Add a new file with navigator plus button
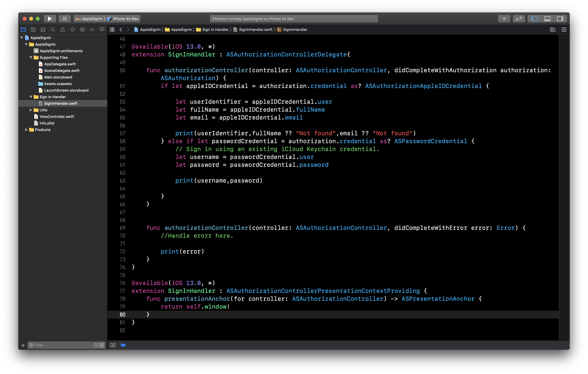588x374 pixels. (23, 345)
